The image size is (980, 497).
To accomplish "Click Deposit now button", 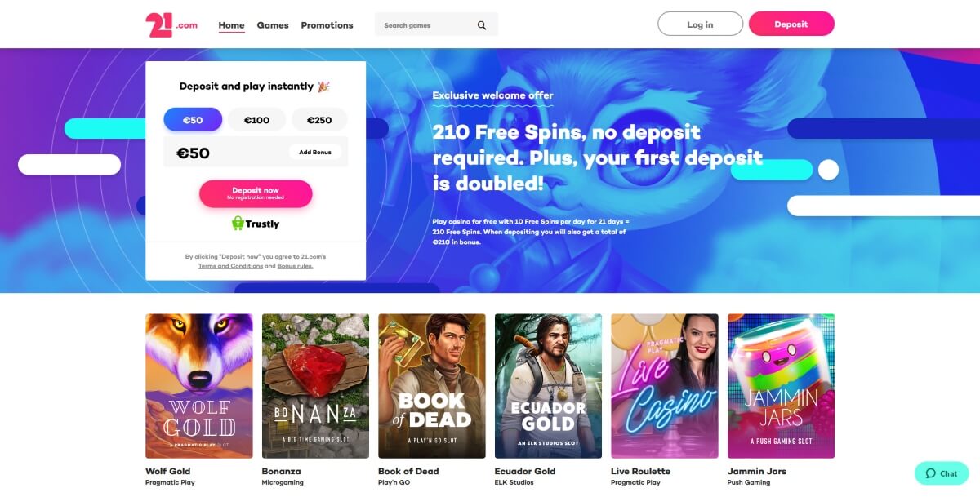I will 256,193.
